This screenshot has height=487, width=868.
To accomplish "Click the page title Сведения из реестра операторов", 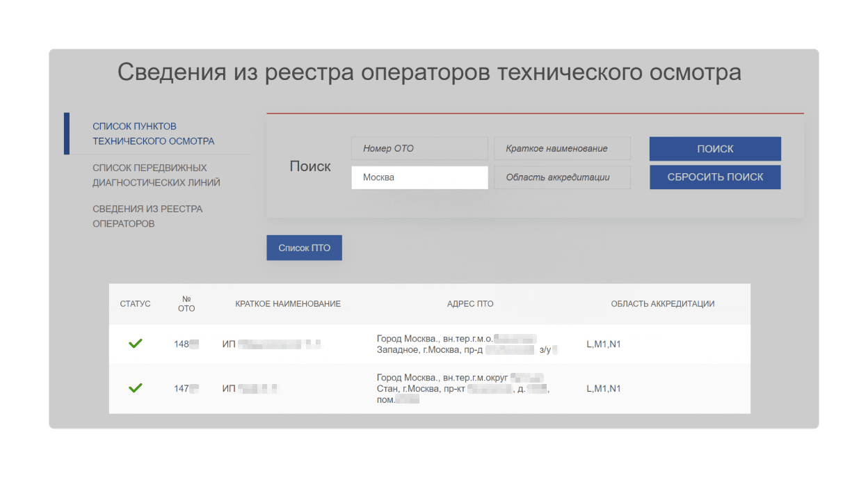I will (429, 72).
